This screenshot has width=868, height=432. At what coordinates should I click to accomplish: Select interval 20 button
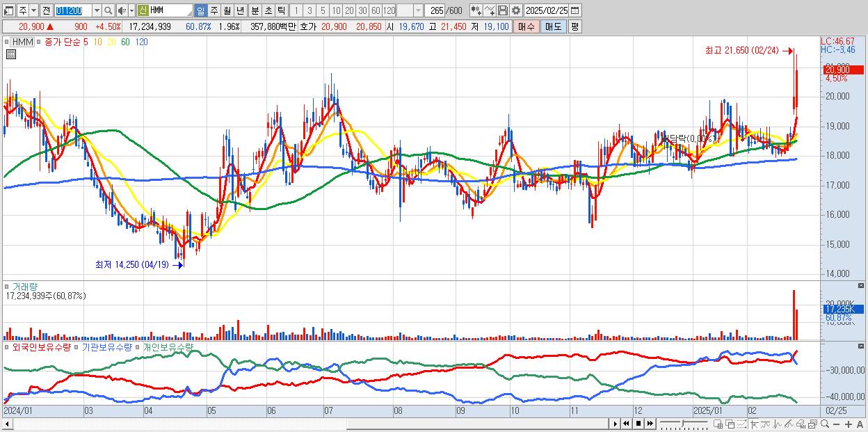click(349, 10)
